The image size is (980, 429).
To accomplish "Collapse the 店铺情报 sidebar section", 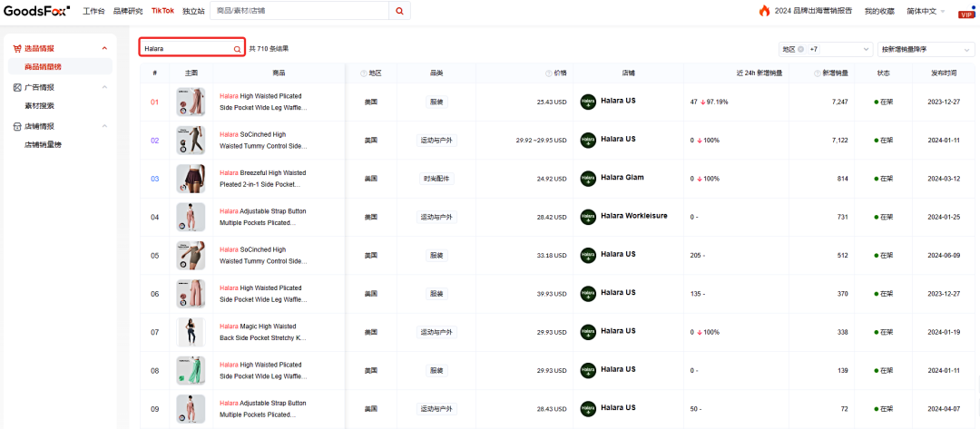I will coord(104,126).
